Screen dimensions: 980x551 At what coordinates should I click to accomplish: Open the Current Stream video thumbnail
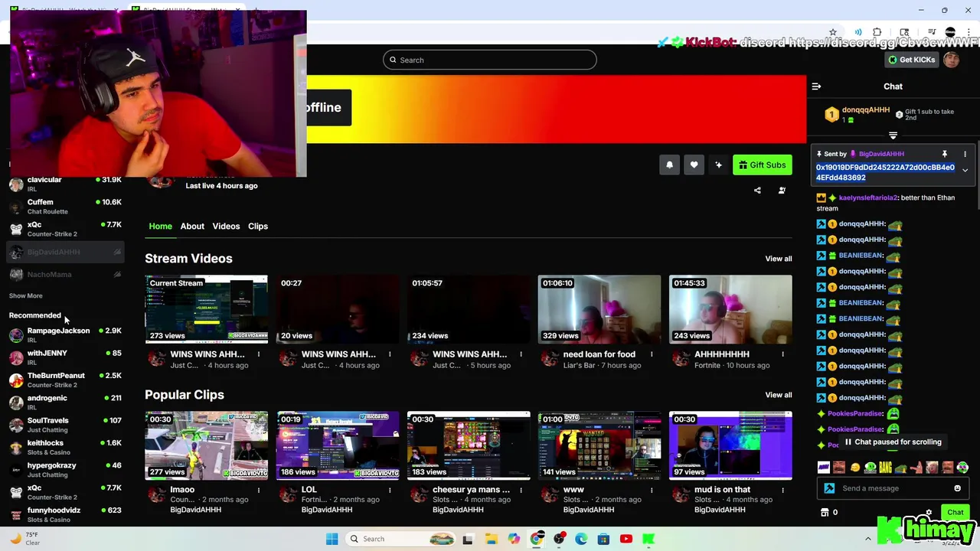[207, 309]
